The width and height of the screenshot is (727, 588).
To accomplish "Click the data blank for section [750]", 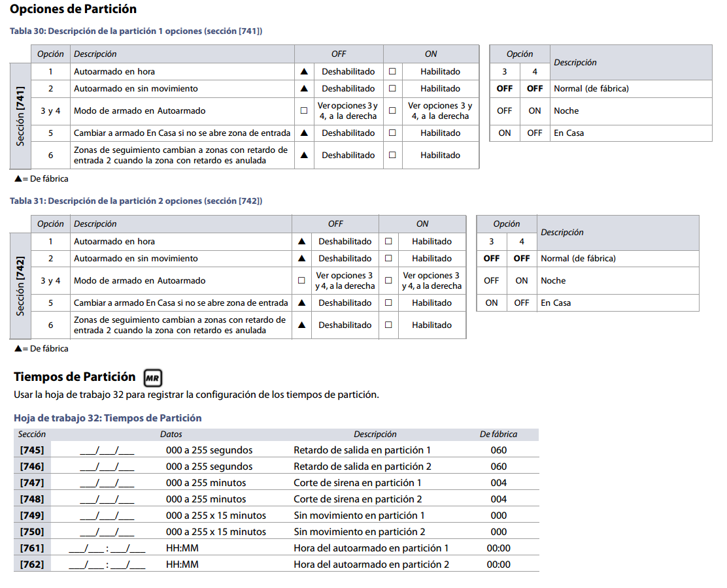I will (x=107, y=532).
